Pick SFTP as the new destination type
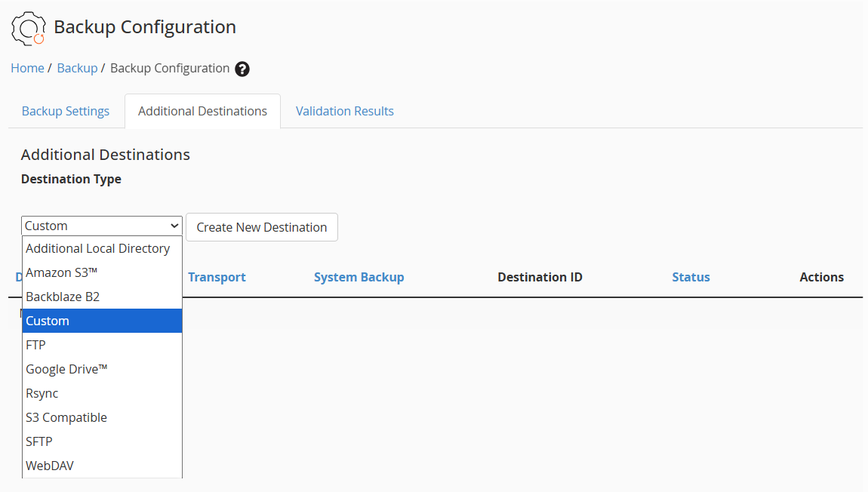 [39, 441]
